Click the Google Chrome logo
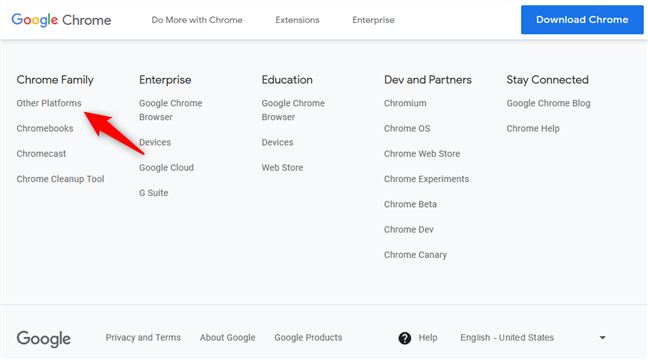Viewport: 648px width, 360px height. pyautogui.click(x=61, y=20)
